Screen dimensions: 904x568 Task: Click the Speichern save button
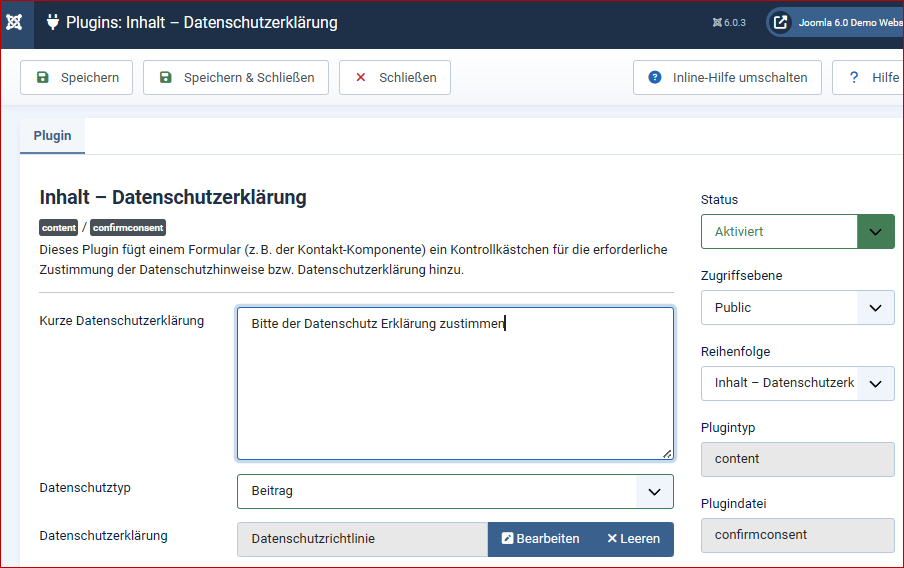[77, 78]
